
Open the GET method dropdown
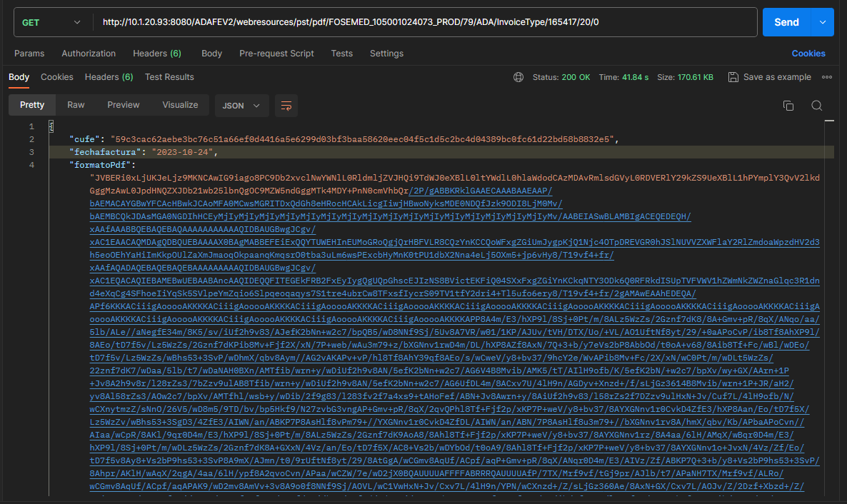click(x=50, y=22)
